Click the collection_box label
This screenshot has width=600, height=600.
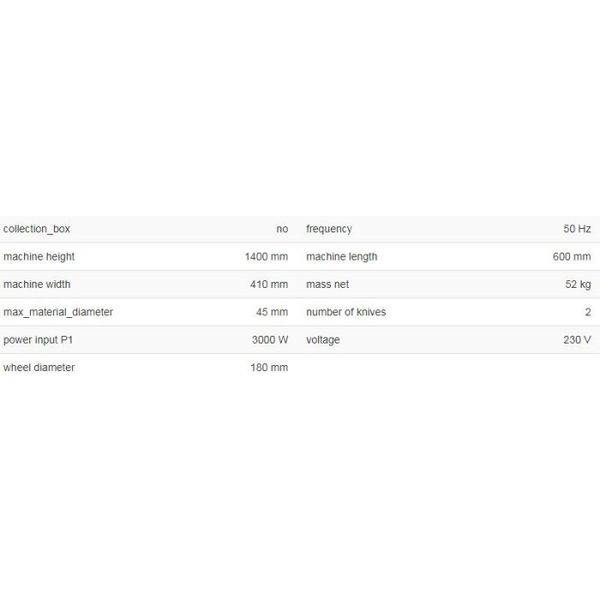36,229
